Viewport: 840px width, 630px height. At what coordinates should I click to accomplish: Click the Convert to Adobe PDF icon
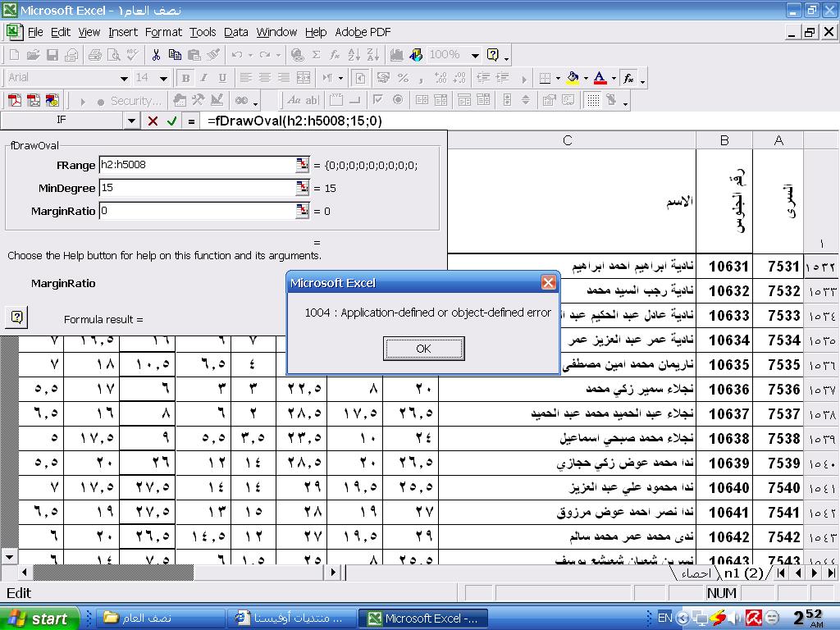click(x=15, y=100)
